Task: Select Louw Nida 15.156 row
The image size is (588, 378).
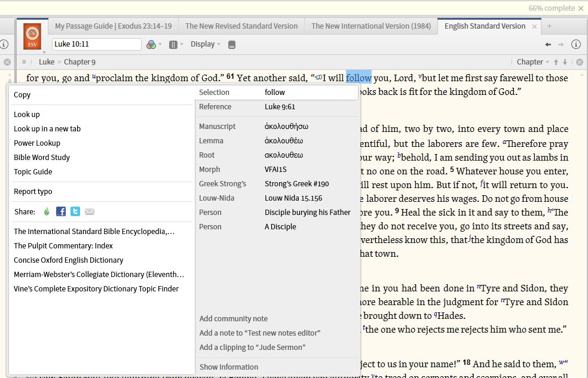Action: point(277,198)
